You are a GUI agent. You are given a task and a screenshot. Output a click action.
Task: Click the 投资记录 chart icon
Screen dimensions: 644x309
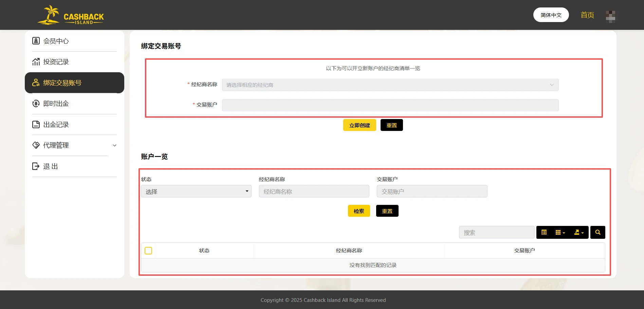pos(36,61)
